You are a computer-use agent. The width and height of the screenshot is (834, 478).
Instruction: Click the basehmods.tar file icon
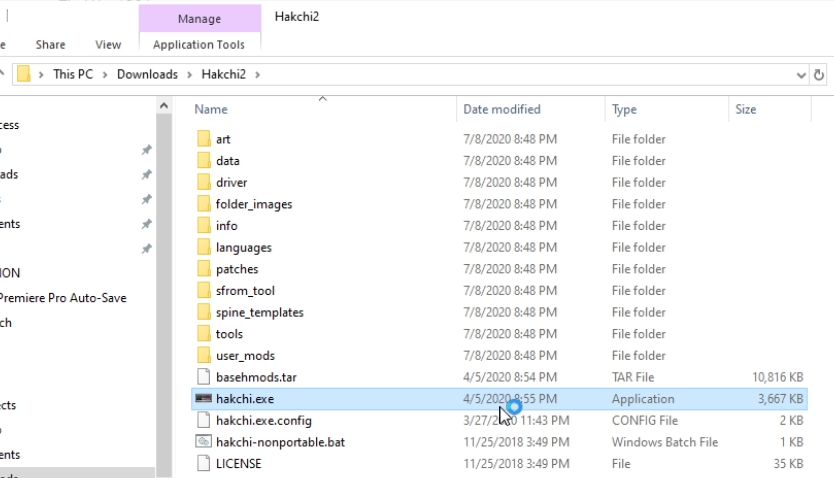click(x=203, y=377)
